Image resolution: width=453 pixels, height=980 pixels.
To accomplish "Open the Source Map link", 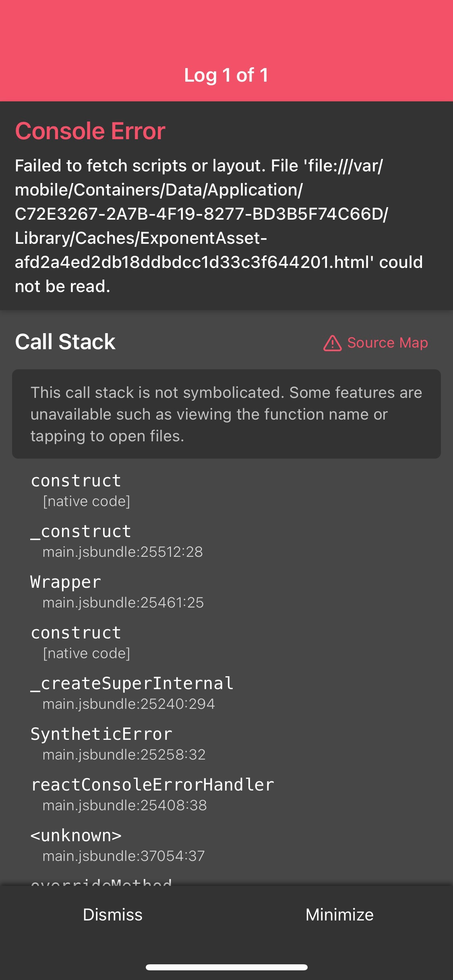I will [388, 343].
